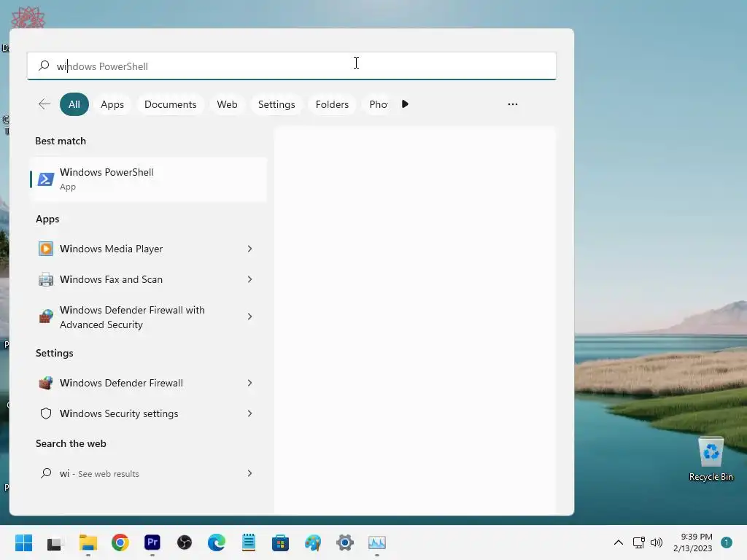The height and width of the screenshot is (560, 747).
Task: Click the volume speaker icon
Action: click(x=657, y=542)
